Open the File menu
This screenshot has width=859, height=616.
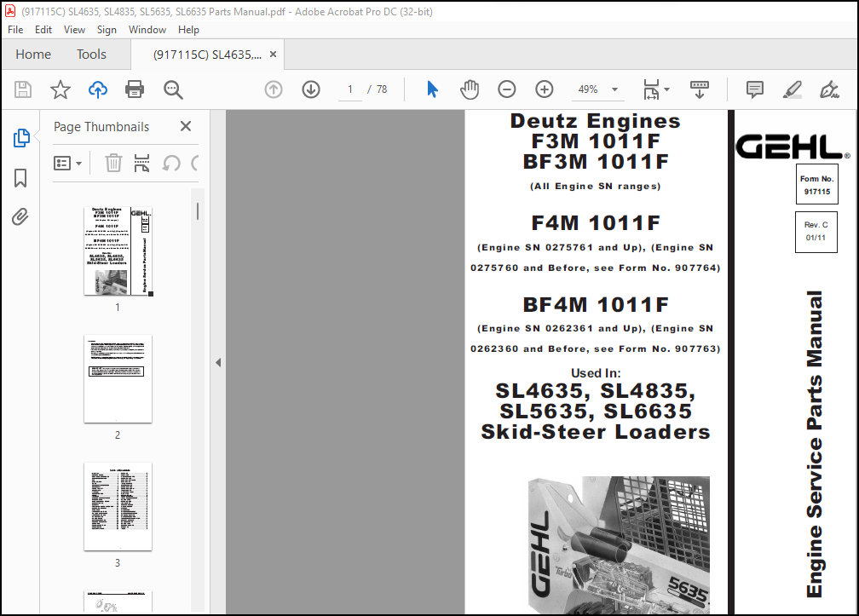(15, 30)
